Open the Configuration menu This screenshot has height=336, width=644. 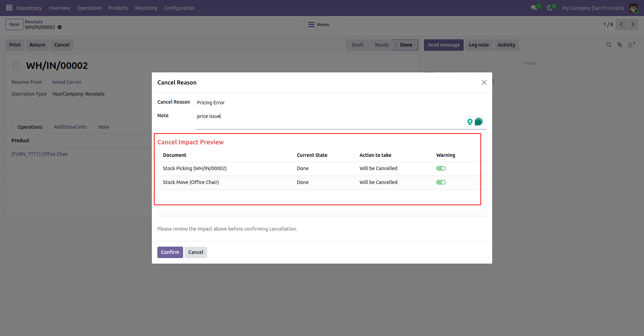tap(179, 8)
